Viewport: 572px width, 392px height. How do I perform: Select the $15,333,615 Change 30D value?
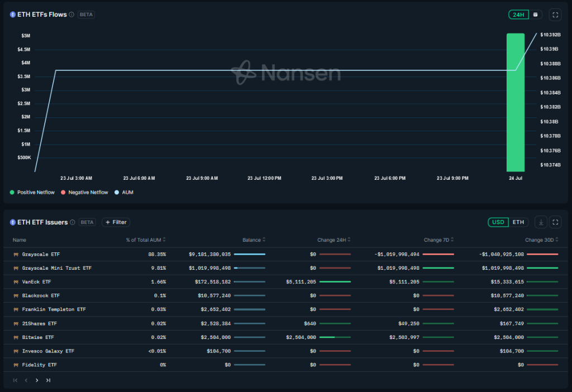(507, 282)
